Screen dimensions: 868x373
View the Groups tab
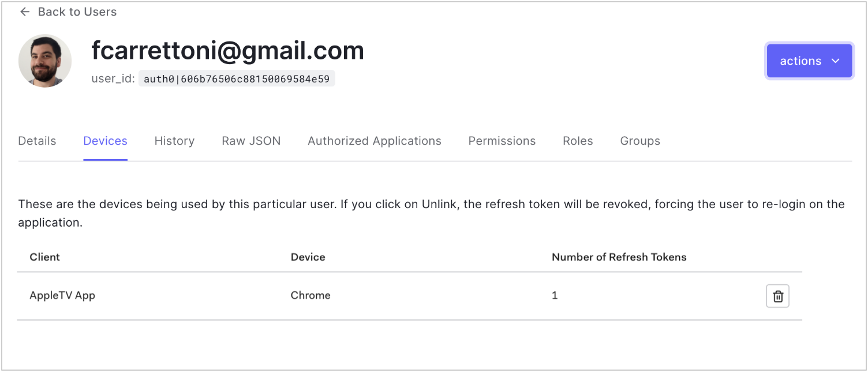[640, 141]
